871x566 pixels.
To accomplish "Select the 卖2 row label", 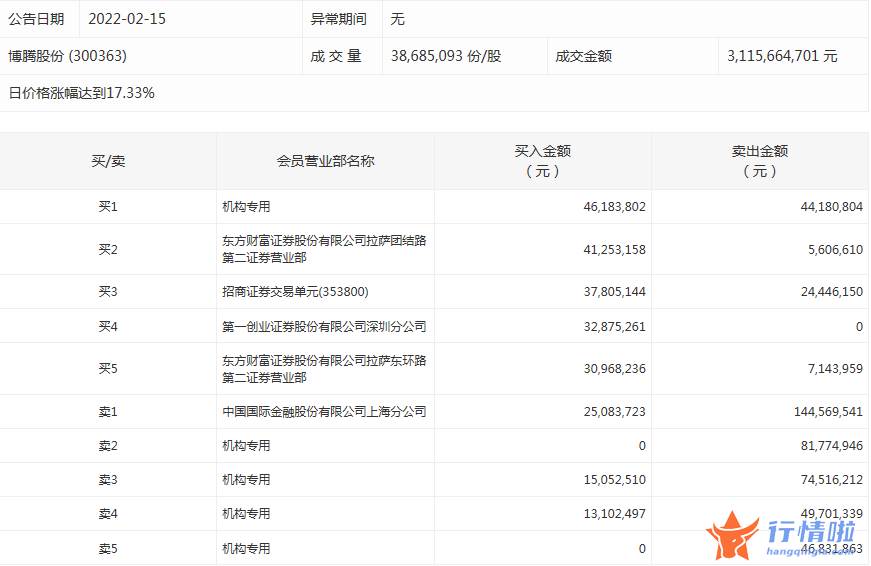I will pos(108,446).
